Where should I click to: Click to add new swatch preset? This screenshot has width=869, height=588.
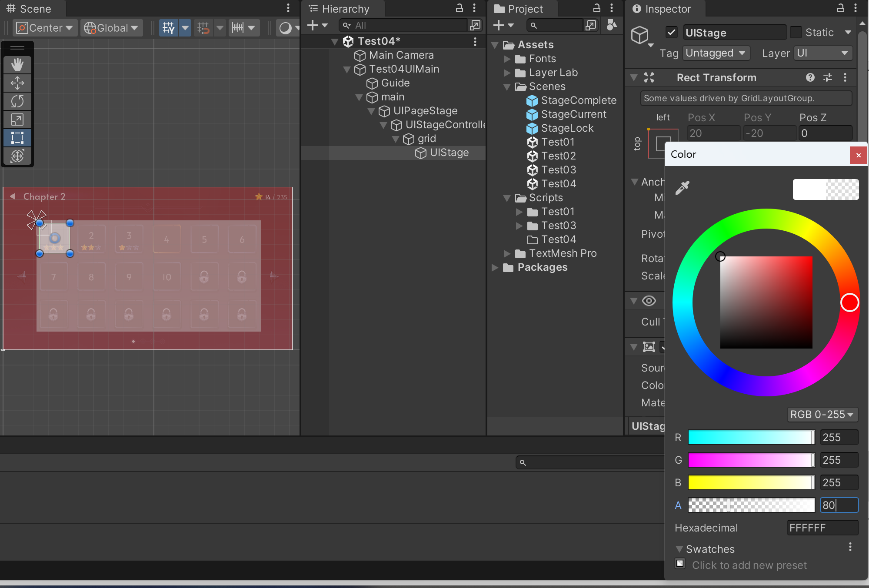click(x=680, y=564)
